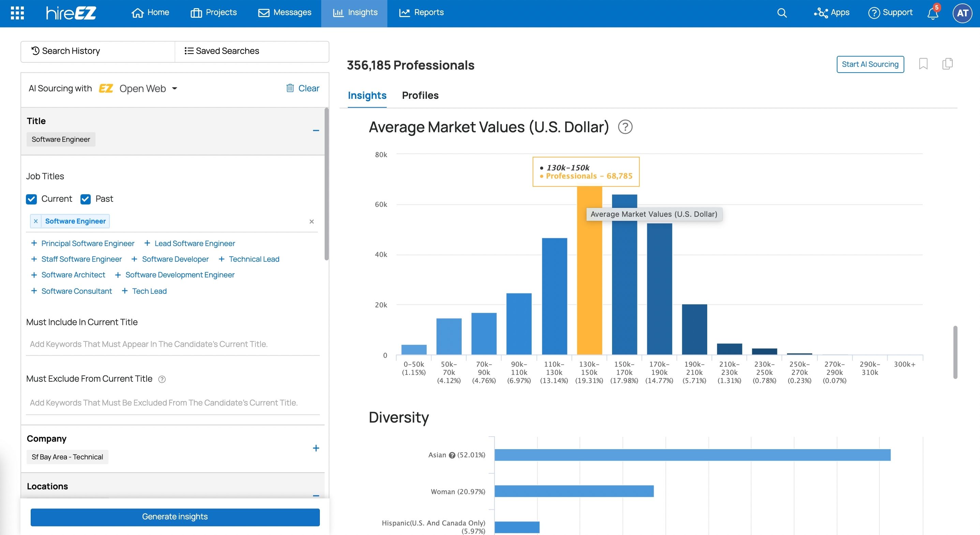Switch to the Profiles tab
The height and width of the screenshot is (535, 980).
[420, 95]
